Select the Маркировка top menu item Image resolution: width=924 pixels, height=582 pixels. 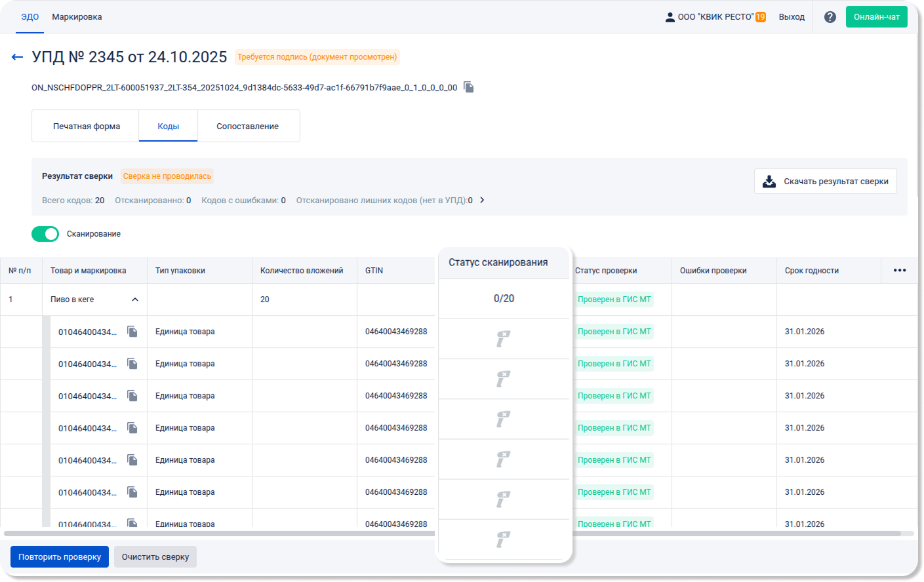pos(77,17)
